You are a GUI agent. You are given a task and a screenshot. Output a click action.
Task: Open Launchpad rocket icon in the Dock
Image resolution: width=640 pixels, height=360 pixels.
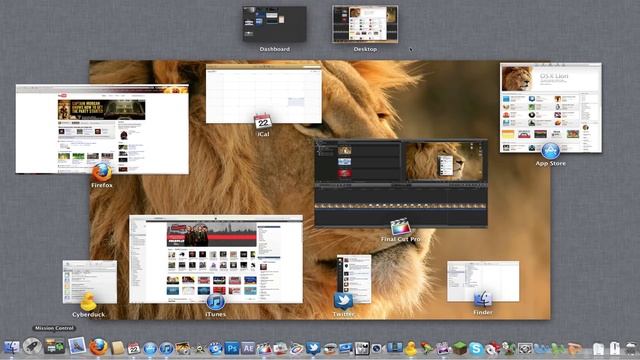tap(32, 347)
